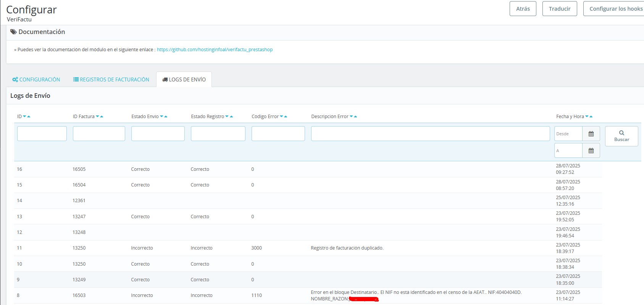Click the Descripcion Error filter input
Image resolution: width=644 pixels, height=305 pixels.
coord(430,134)
